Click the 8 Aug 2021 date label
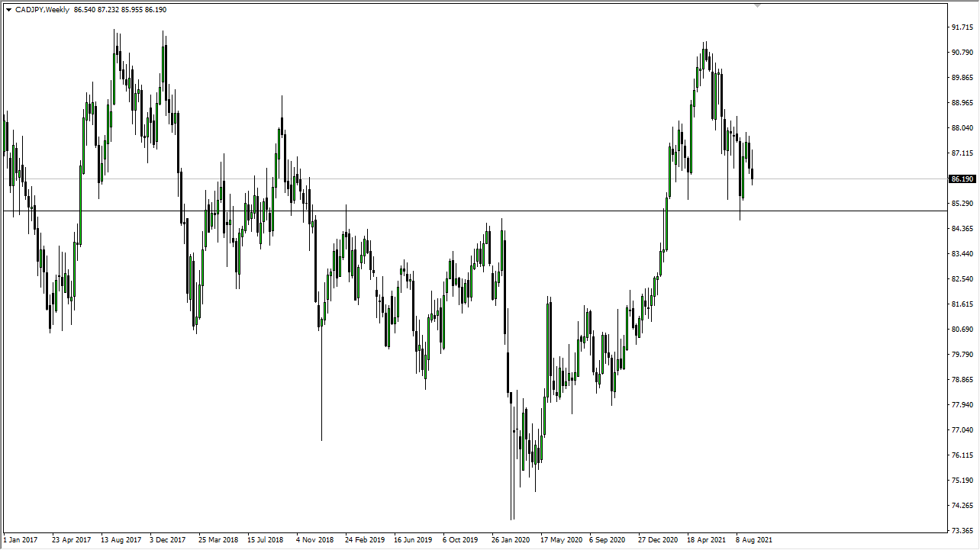Screen dimensions: 980x550 pyautogui.click(x=753, y=539)
